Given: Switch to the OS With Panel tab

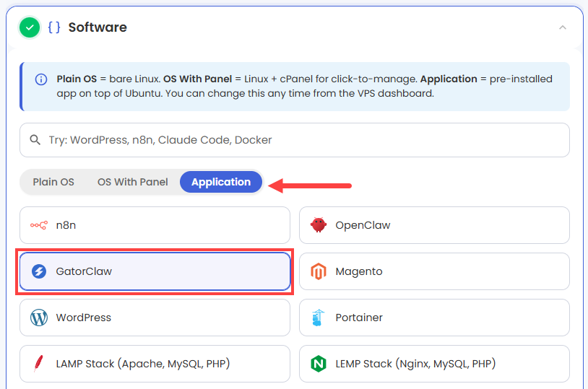Looking at the screenshot, I should (133, 182).
